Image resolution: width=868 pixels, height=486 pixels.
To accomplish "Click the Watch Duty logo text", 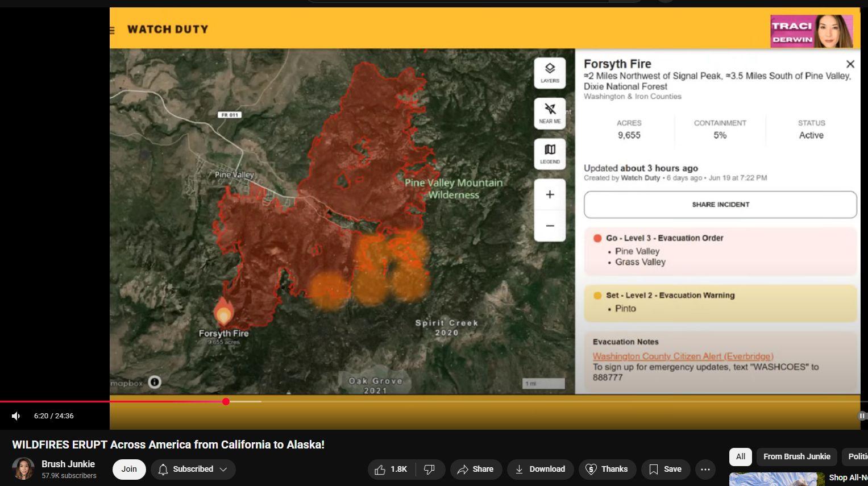I will coord(168,30).
